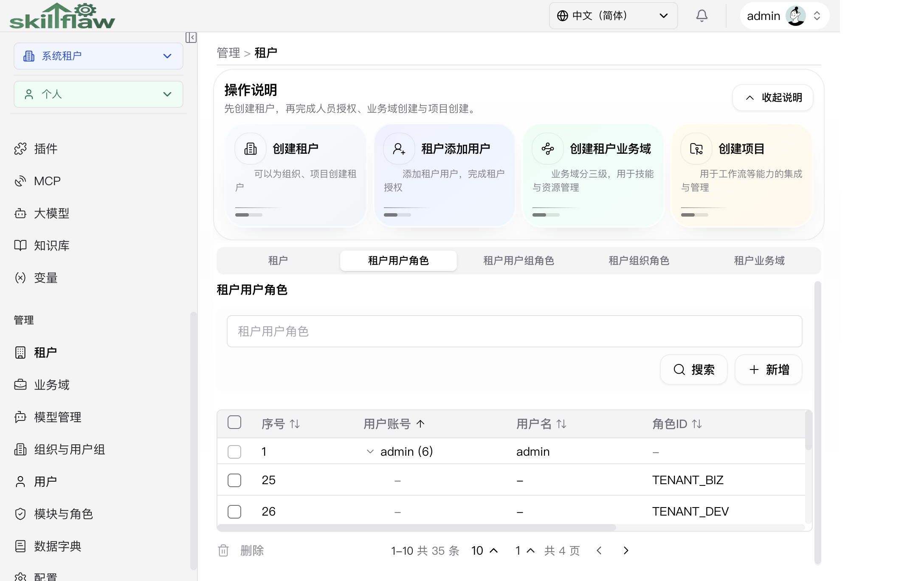Image resolution: width=924 pixels, height=581 pixels.
Task: Click the 收起说明 button
Action: tap(773, 98)
